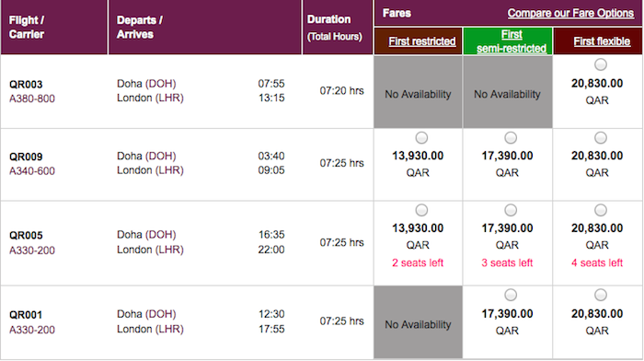Open Compare our Fare Options link
This screenshot has width=644, height=361.
[x=570, y=13]
